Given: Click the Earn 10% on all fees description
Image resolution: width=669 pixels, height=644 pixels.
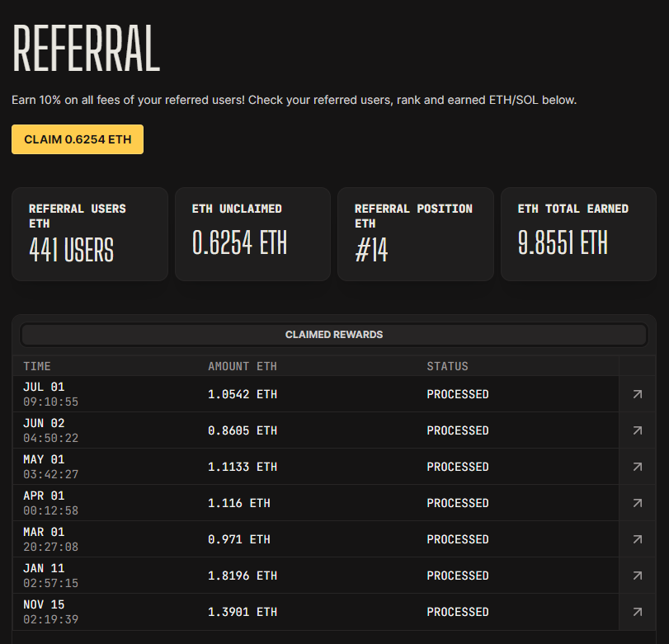Looking at the screenshot, I should (294, 101).
